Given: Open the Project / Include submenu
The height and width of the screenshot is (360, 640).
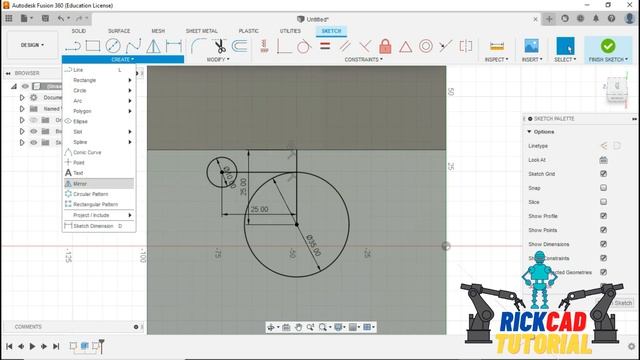Looking at the screenshot, I should pyautogui.click(x=99, y=215).
